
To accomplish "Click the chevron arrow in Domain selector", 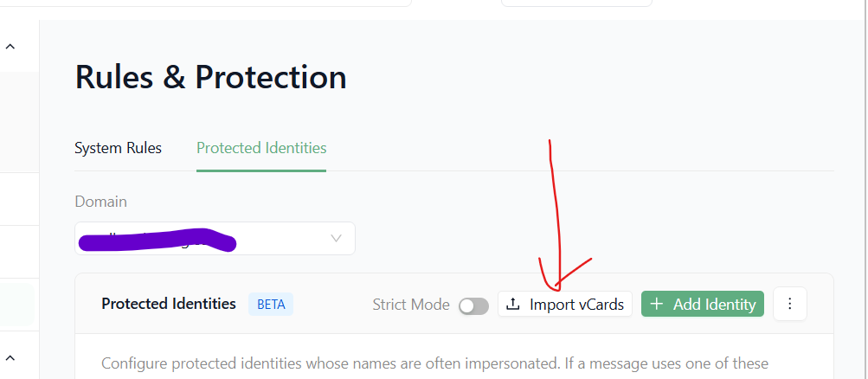I will pos(336,239).
